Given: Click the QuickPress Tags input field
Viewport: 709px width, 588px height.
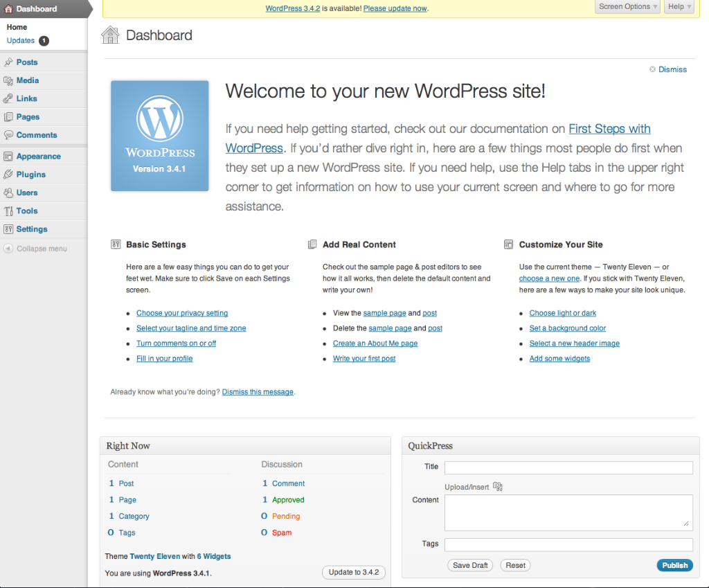Looking at the screenshot, I should click(569, 544).
